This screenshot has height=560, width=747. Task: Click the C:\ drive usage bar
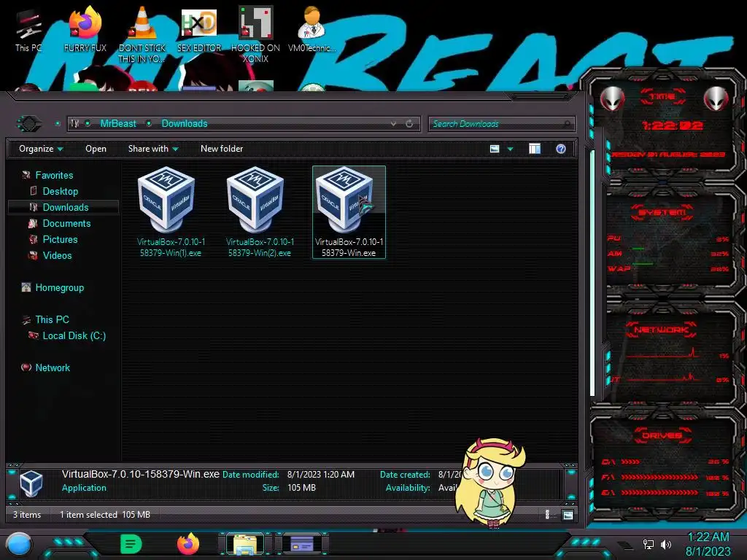point(630,462)
